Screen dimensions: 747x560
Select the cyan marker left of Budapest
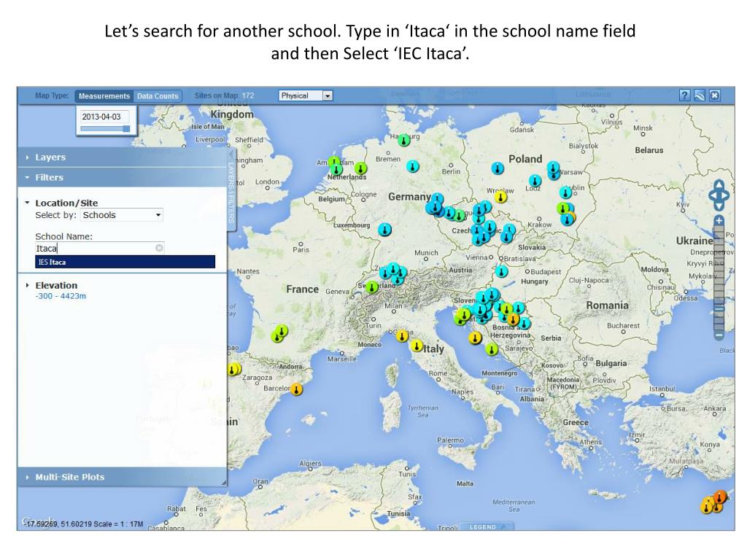[501, 271]
